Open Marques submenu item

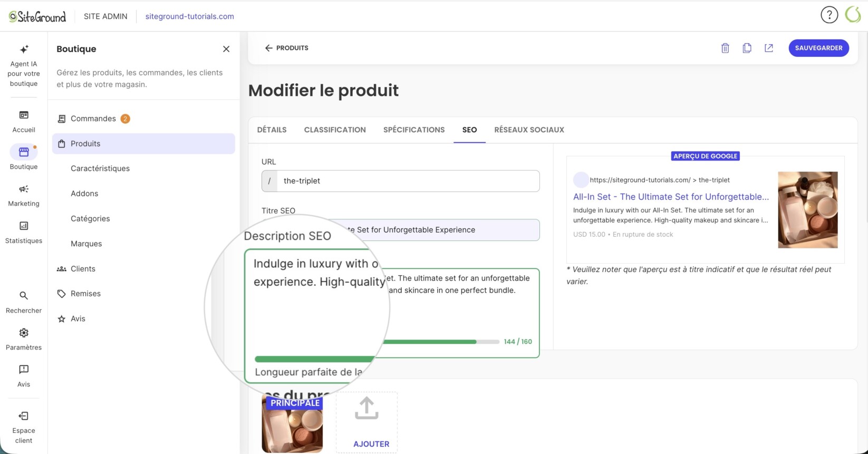coord(86,244)
